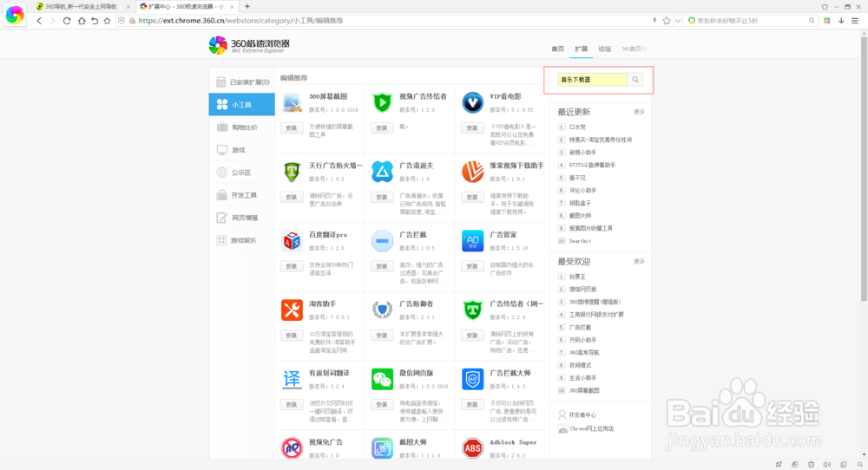
Task: Click the browser back arrow
Action: click(x=39, y=21)
